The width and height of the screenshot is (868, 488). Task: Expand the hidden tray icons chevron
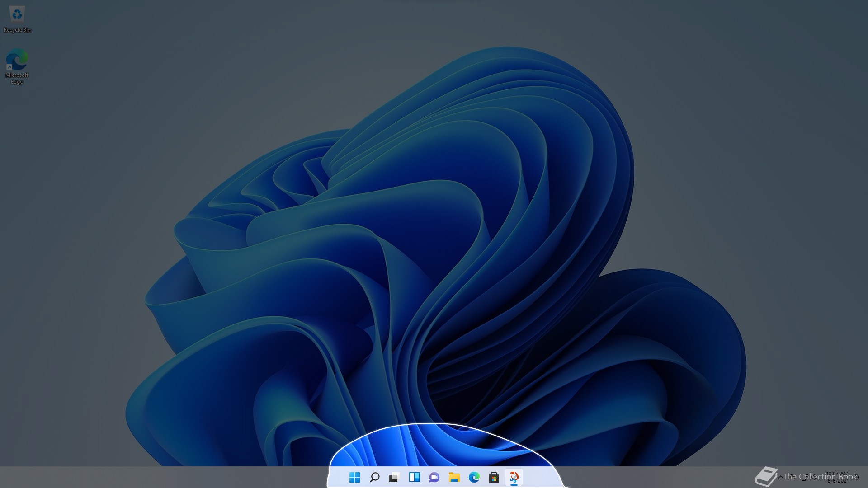pyautogui.click(x=780, y=477)
